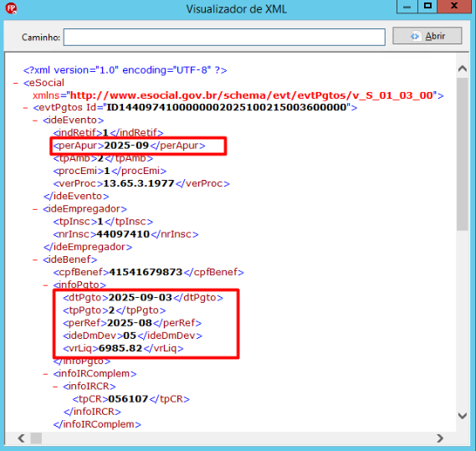Select the tpInsc value 1 line
The height and width of the screenshot is (451, 476).
(x=103, y=222)
